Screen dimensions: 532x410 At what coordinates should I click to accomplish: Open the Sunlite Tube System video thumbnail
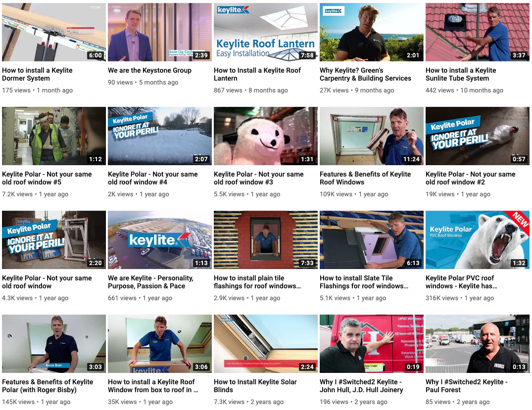point(478,32)
